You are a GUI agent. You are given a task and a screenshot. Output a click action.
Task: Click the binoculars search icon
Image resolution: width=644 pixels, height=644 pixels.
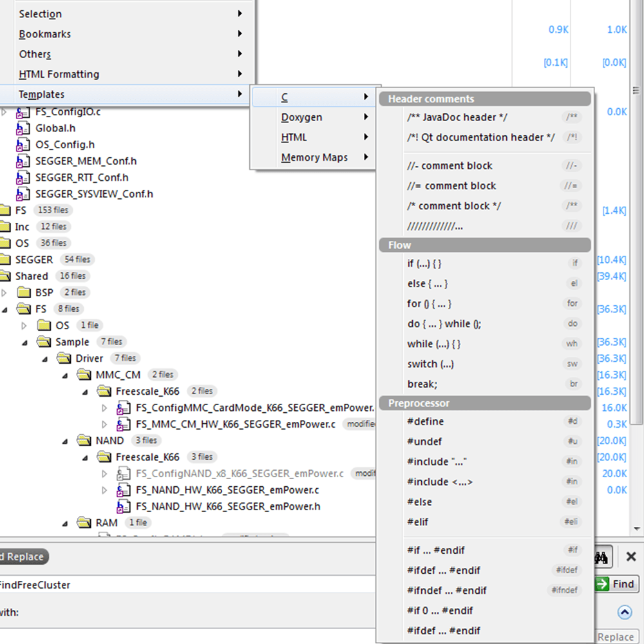click(x=601, y=557)
